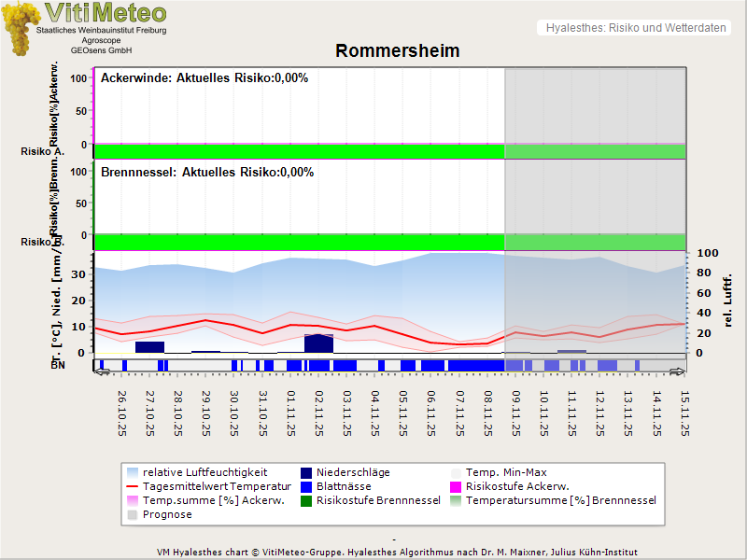
Task: Click the Tagesmittelwert Temperatur red line icon
Action: coord(133,487)
